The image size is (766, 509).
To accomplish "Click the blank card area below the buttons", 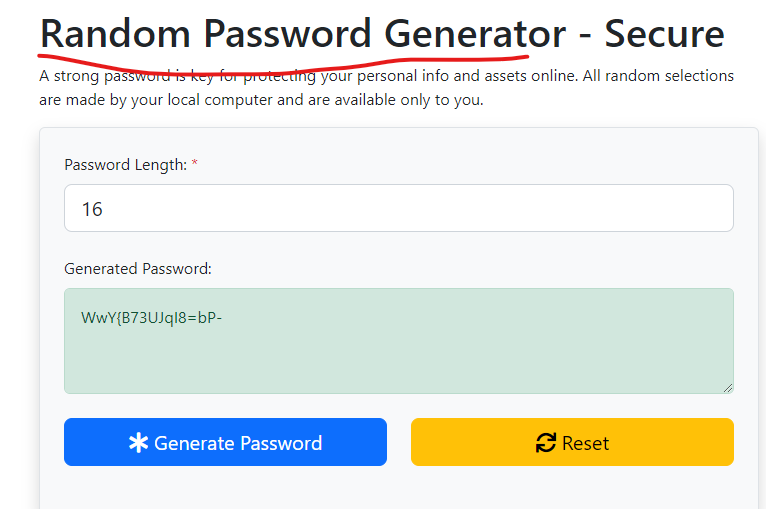I will click(x=398, y=490).
